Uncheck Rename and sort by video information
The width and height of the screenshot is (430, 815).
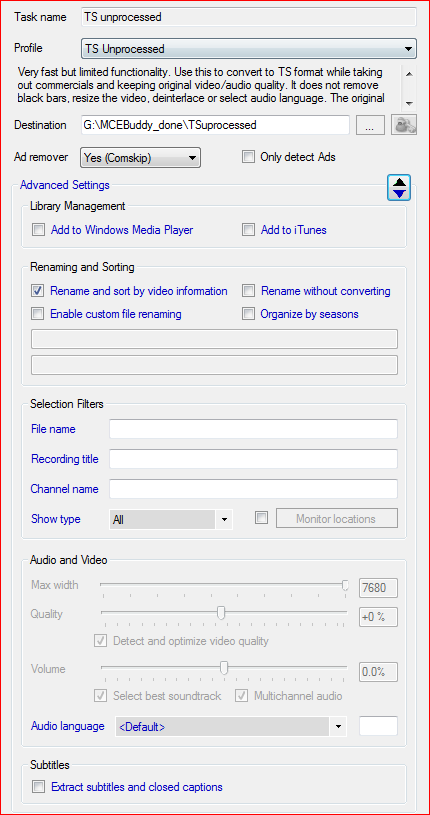click(x=38, y=291)
